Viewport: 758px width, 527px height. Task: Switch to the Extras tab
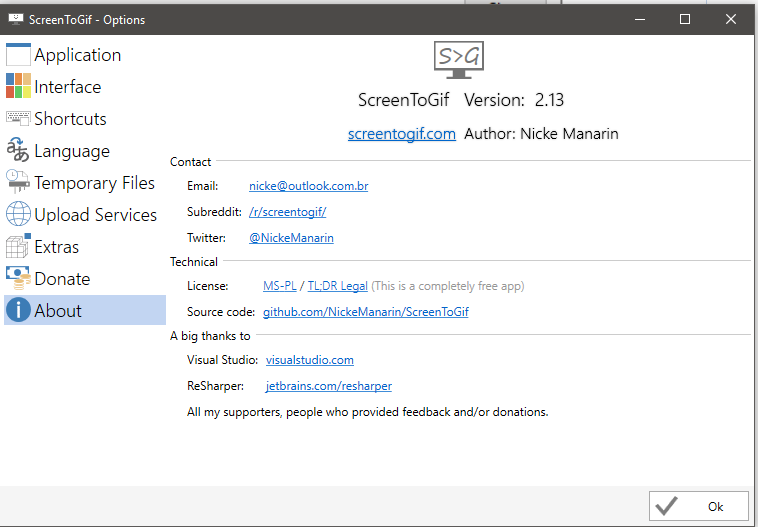pos(85,246)
